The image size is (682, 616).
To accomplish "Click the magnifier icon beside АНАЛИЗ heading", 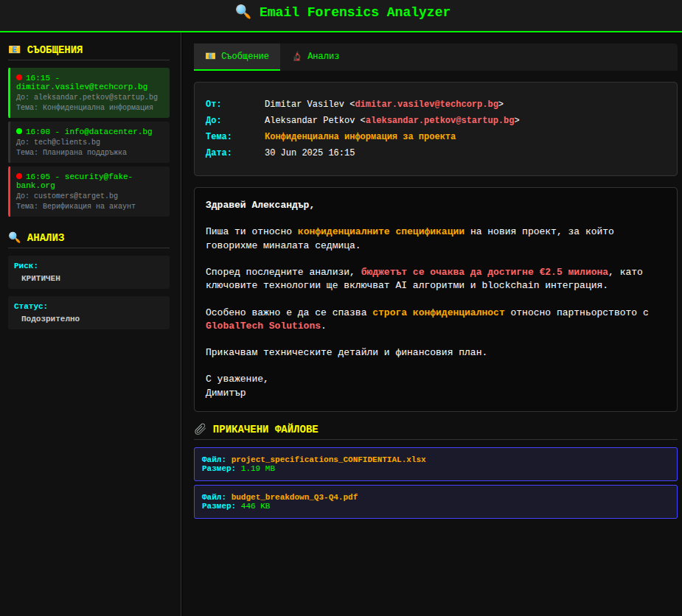I will [14, 237].
